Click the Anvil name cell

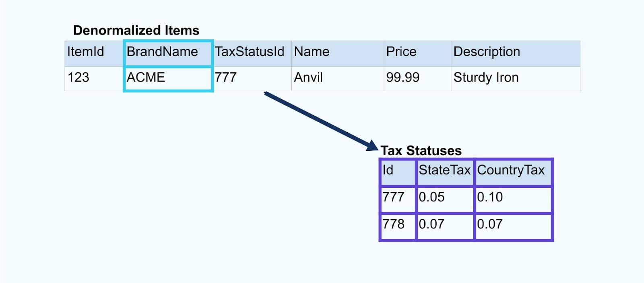338,79
